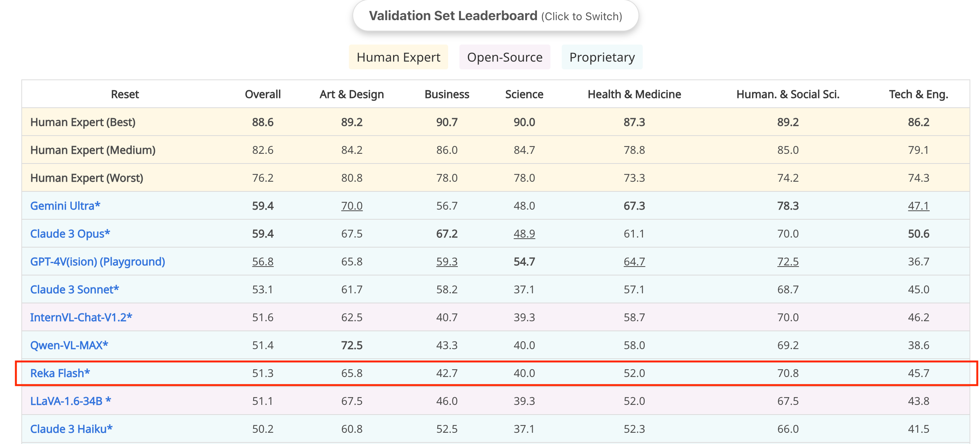Open the Gemini Ultra* model link

pyautogui.click(x=65, y=206)
